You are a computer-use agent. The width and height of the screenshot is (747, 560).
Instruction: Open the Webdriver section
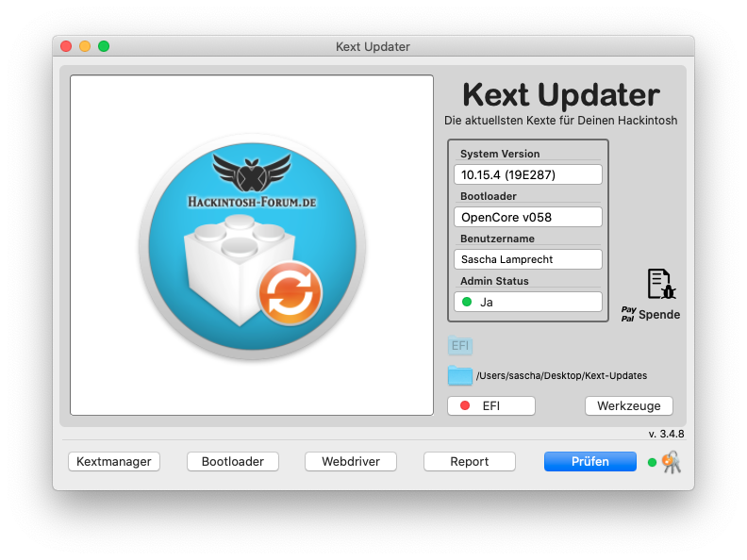(x=351, y=461)
